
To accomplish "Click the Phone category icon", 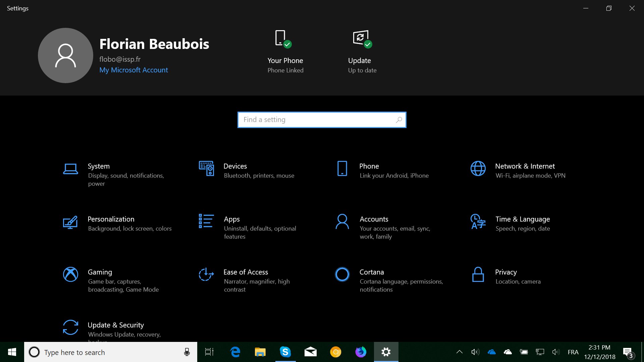I will (342, 169).
